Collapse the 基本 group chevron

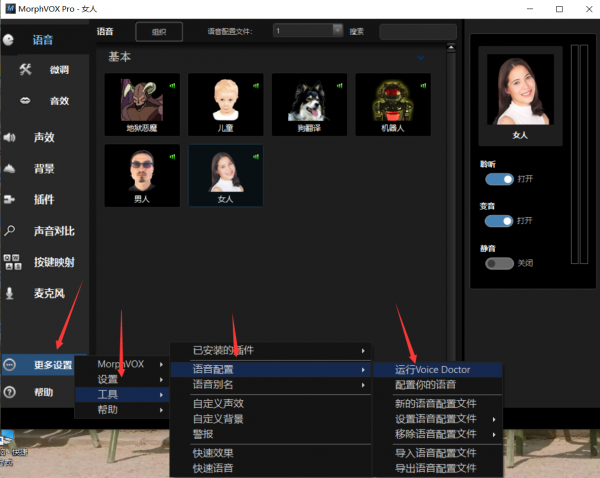click(421, 58)
